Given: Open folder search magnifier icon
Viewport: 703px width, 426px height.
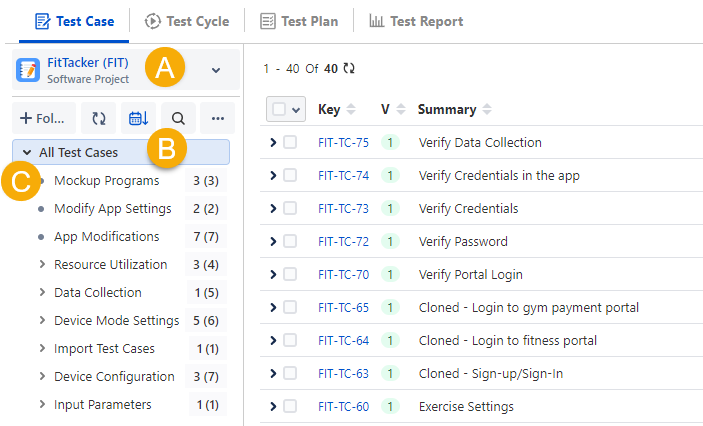Looking at the screenshot, I should pos(178,118).
